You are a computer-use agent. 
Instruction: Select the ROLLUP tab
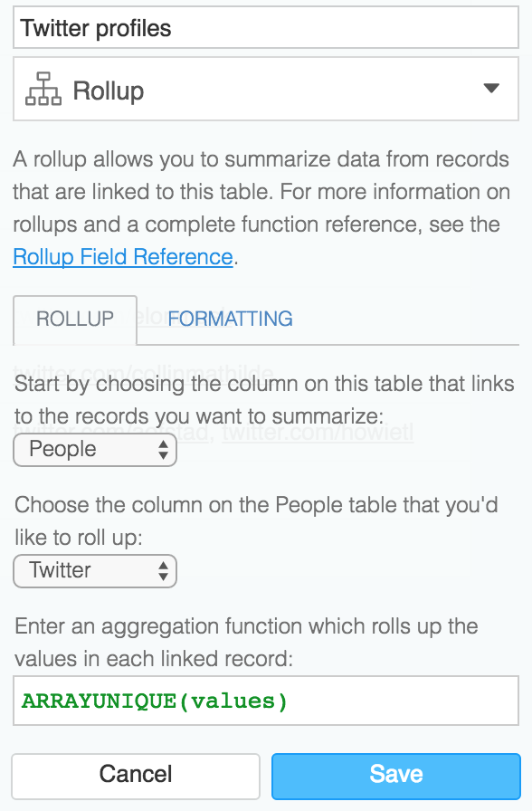[x=75, y=320]
